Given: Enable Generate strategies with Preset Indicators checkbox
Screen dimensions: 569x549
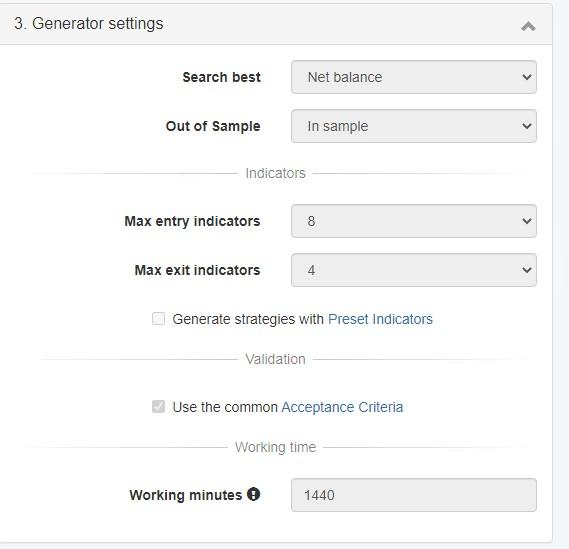Looking at the screenshot, I should 159,319.
